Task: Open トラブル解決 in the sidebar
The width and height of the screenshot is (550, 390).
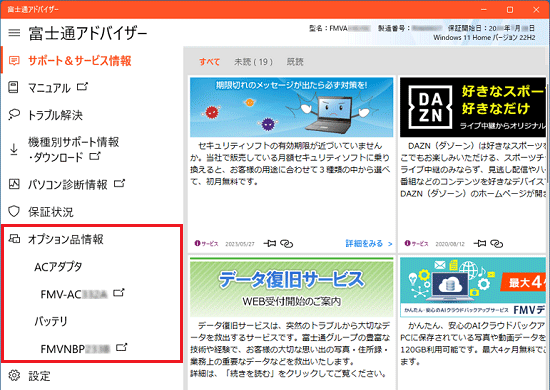Action: (55, 115)
